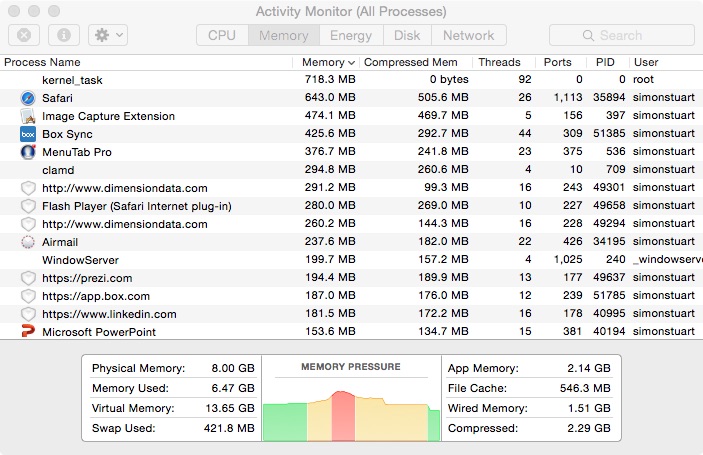This screenshot has width=703, height=455.
Task: Open the gear actions dropdown menu
Action: coord(107,35)
